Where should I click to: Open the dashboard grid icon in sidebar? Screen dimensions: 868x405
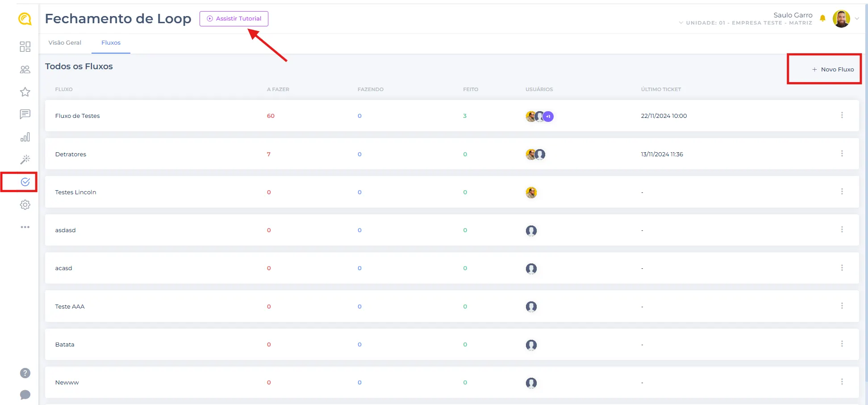pos(25,46)
